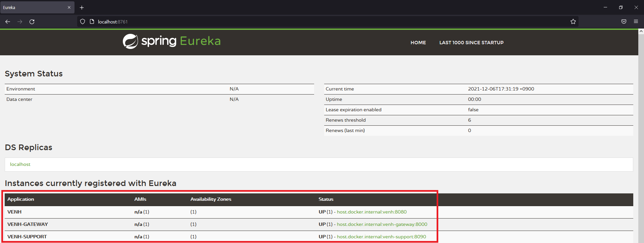Bookmark this page with the star icon
This screenshot has height=243, width=644.
pyautogui.click(x=573, y=22)
